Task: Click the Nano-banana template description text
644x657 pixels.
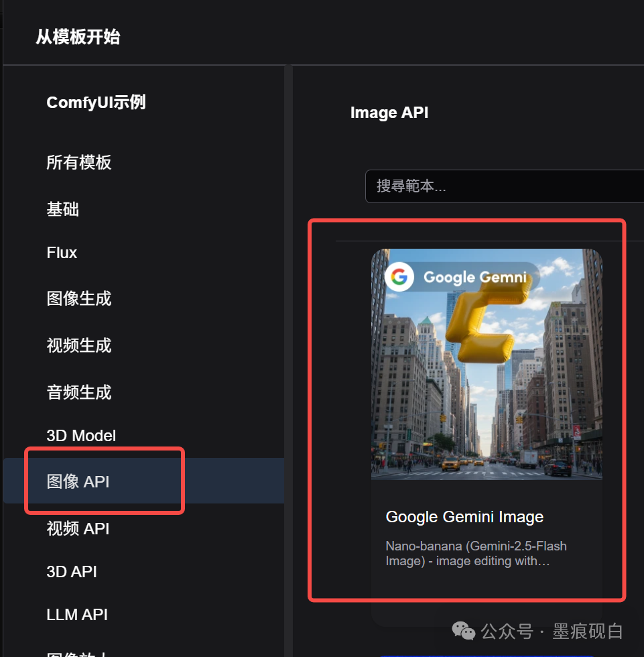Action: click(x=476, y=554)
